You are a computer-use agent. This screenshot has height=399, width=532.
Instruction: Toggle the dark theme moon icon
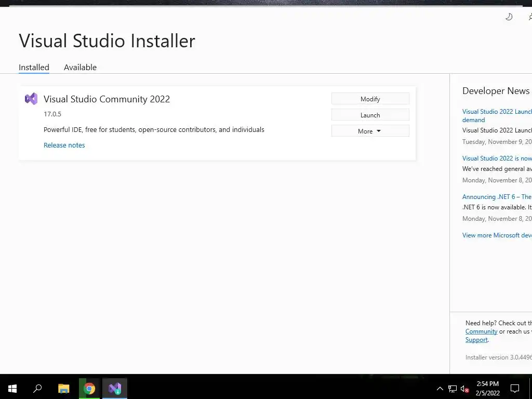coord(509,17)
